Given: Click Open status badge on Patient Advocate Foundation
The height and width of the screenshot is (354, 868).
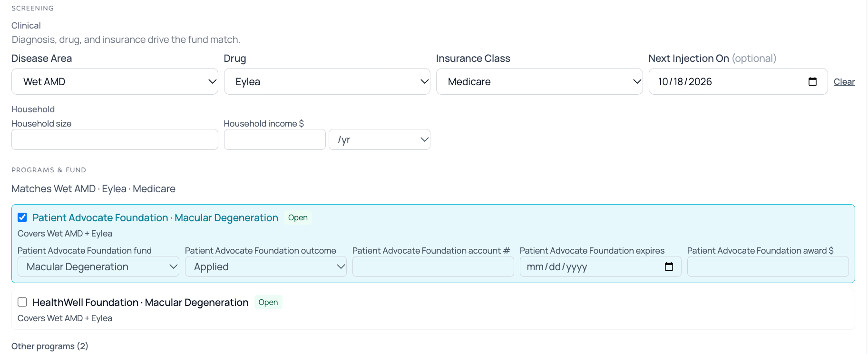Looking at the screenshot, I should click(x=298, y=217).
